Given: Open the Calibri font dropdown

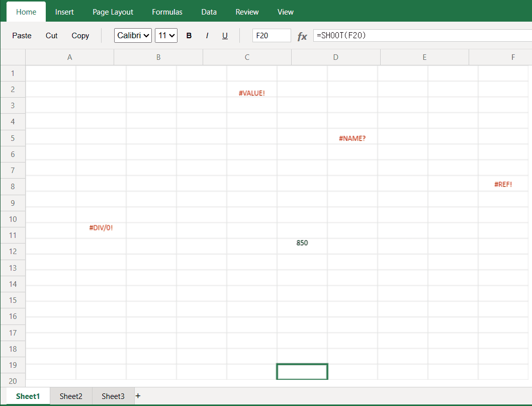Looking at the screenshot, I should pyautogui.click(x=133, y=36).
